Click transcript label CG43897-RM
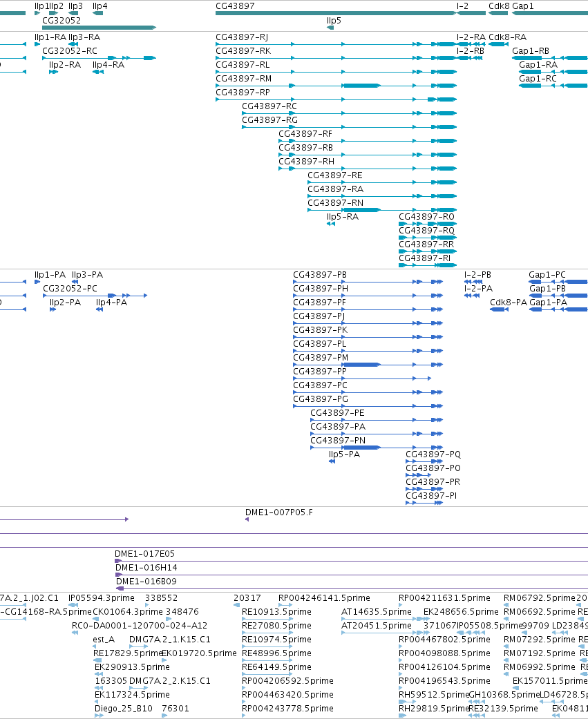Screen dimensions: 588x719 (x=243, y=79)
